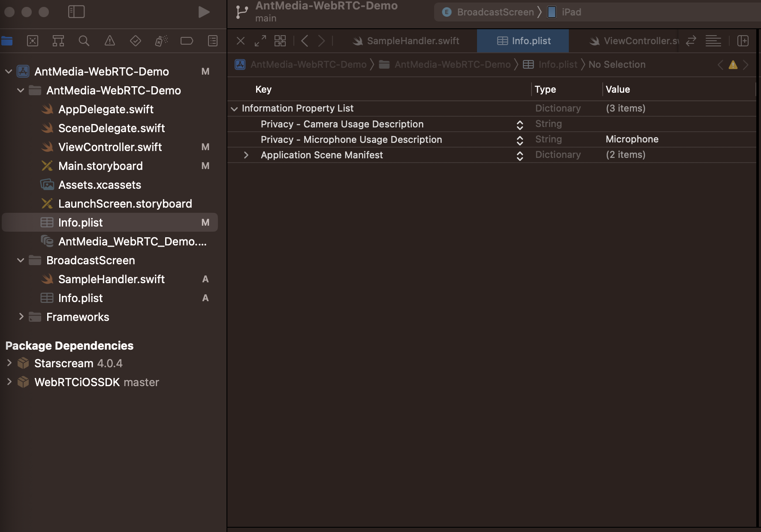Click the empty Camera Usage value cell

tap(679, 124)
